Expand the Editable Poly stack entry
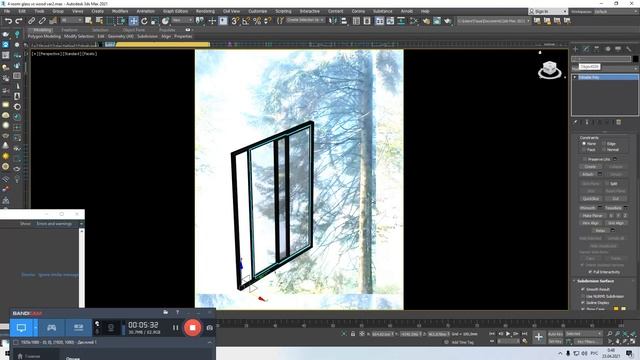This screenshot has height=360, width=640. 575,77
